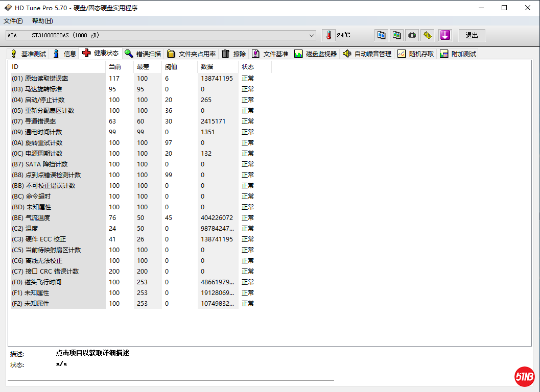Click the copy screenshot to clipboard icon
540x392 pixels.
[396, 35]
